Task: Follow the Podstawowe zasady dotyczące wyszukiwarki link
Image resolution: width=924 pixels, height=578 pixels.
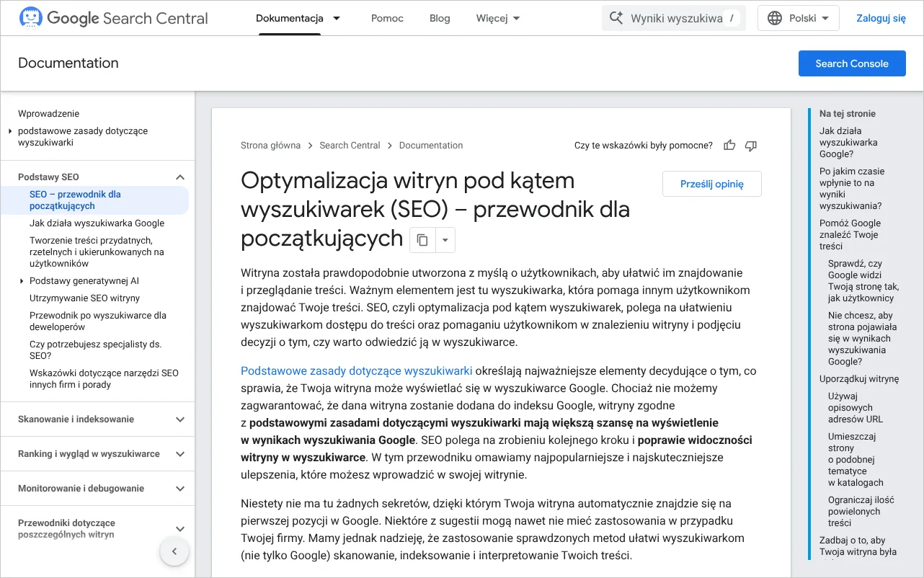Action: [357, 371]
